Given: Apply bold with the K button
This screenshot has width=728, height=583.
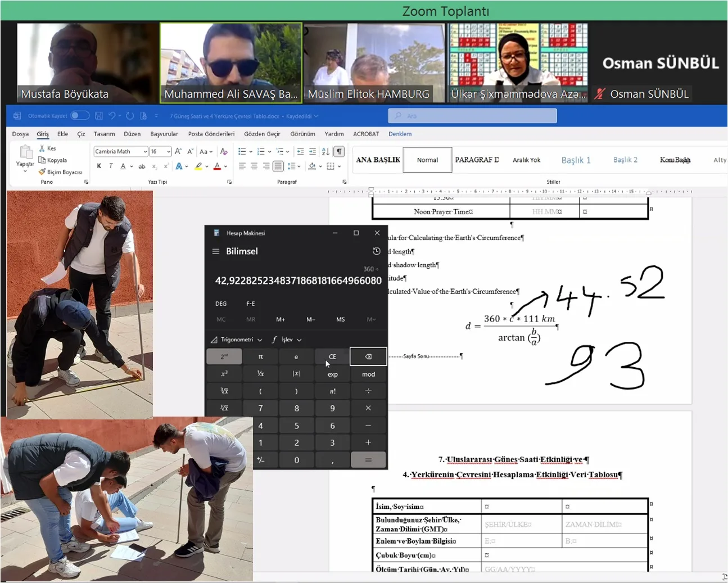Looking at the screenshot, I should pyautogui.click(x=100, y=166).
